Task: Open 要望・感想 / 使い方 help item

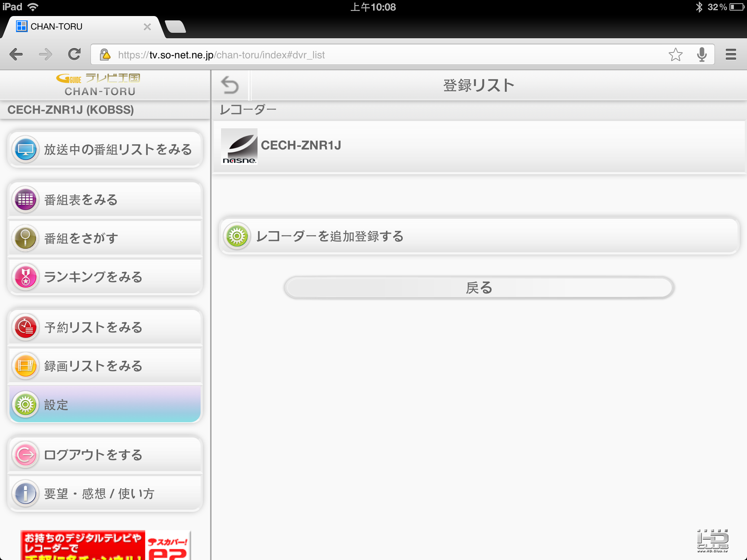Action: 105,493
